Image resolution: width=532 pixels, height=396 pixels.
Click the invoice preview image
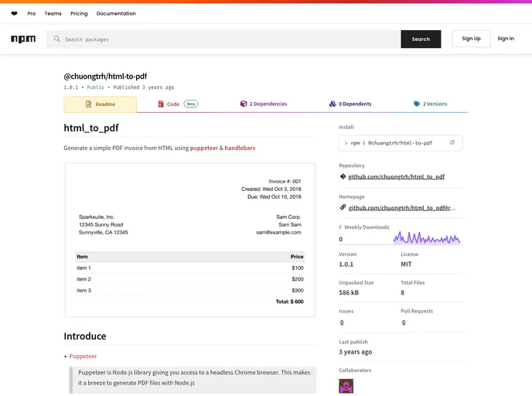coord(190,241)
